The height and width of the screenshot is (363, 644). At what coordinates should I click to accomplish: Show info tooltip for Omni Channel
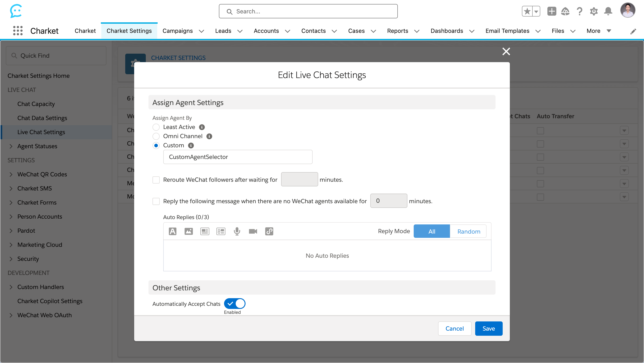tap(209, 136)
